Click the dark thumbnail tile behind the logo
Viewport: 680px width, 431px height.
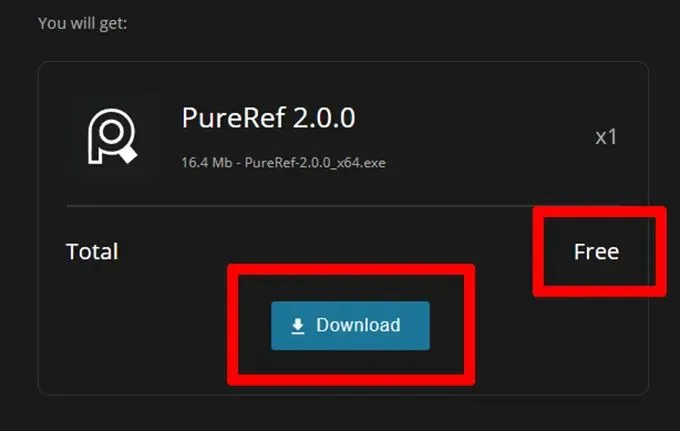tap(112, 137)
